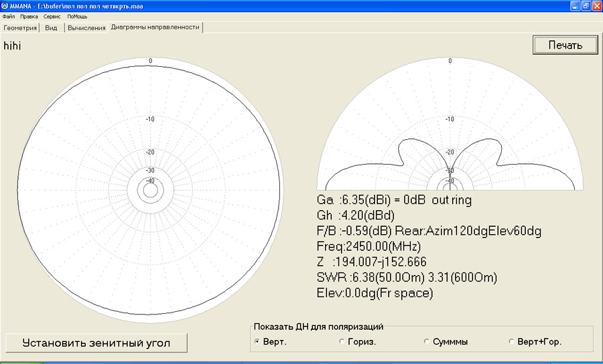Viewport: 603px width, 364px height.
Task: Click the F/B :-0.59(dB) Rear text line
Action: 429,231
